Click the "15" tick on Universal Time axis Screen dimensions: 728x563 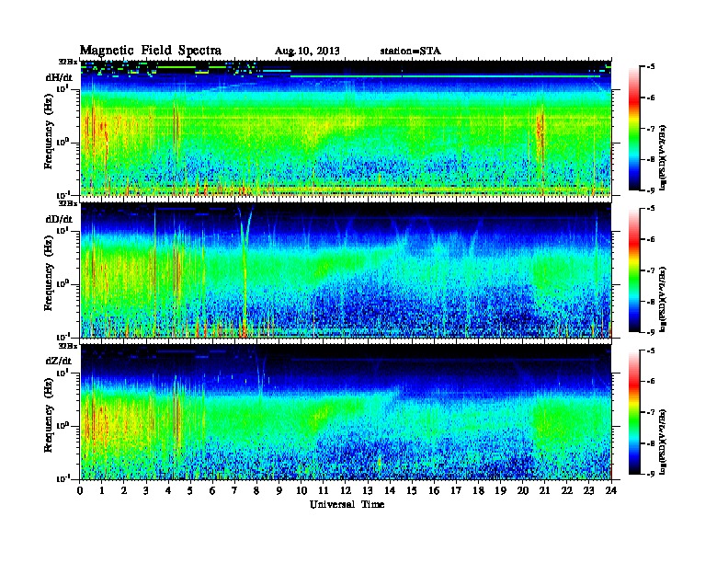click(412, 490)
